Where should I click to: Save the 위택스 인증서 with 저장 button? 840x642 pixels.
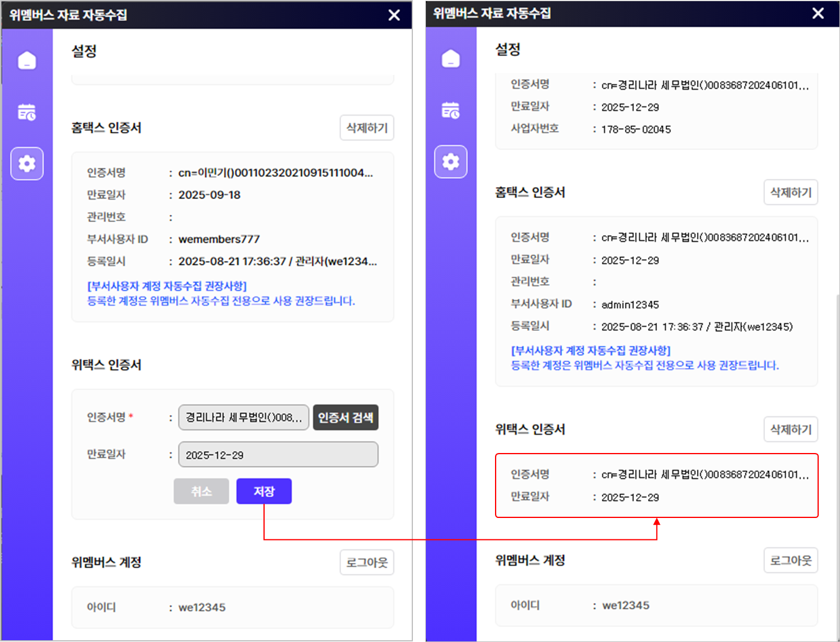click(x=264, y=491)
